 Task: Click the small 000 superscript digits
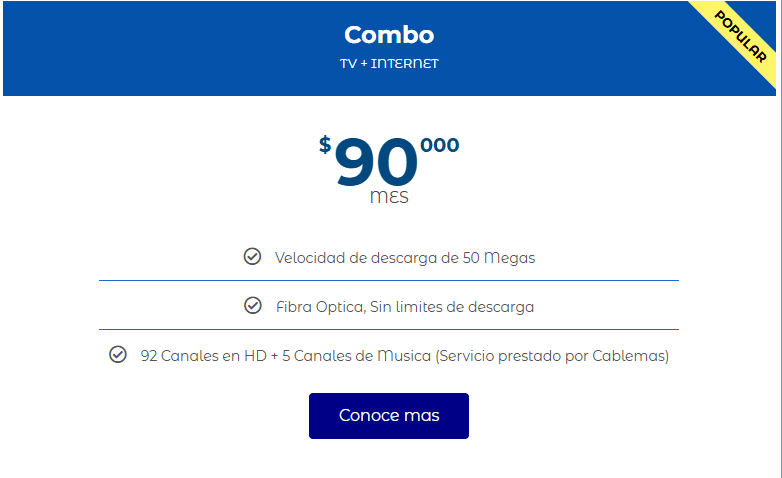[x=440, y=145]
